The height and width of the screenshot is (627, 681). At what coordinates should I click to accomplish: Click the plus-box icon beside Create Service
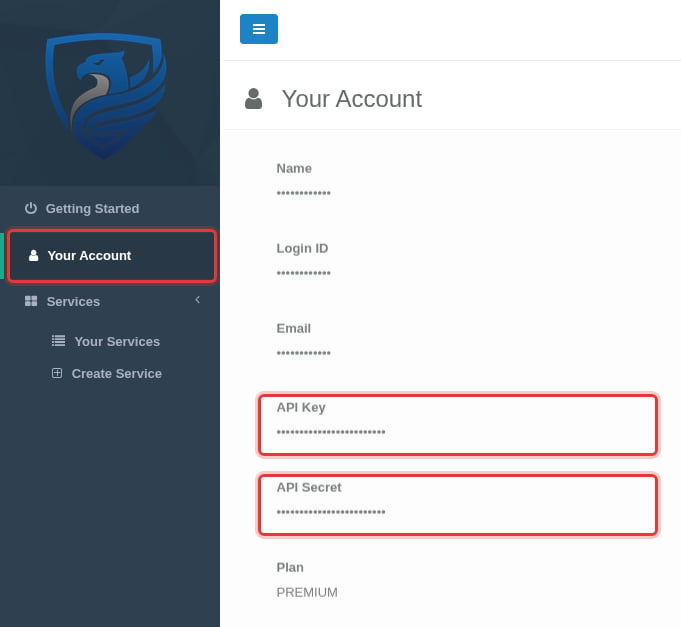[x=57, y=373]
